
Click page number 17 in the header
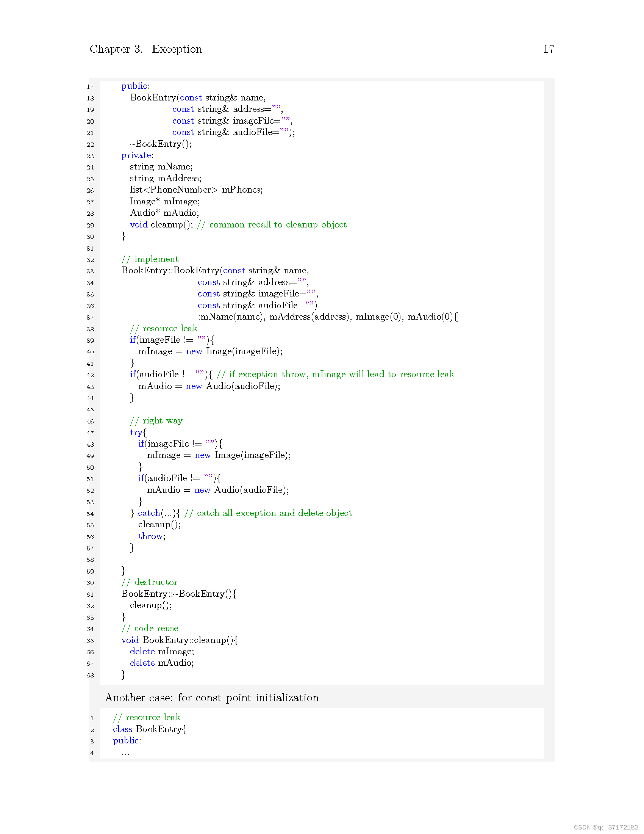coord(548,49)
